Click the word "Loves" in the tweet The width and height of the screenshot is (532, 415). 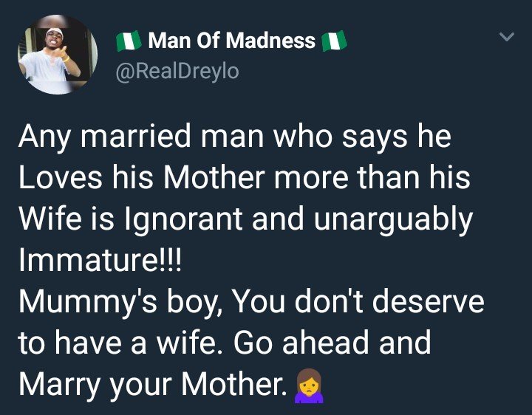coord(59,179)
